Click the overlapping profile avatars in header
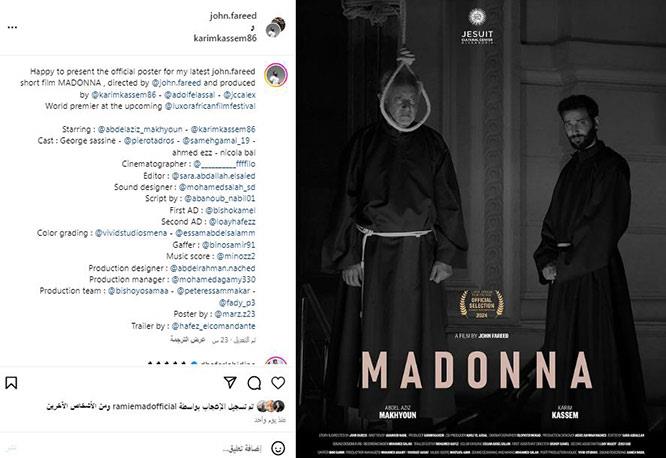This screenshot has width=666, height=458. tap(275, 27)
